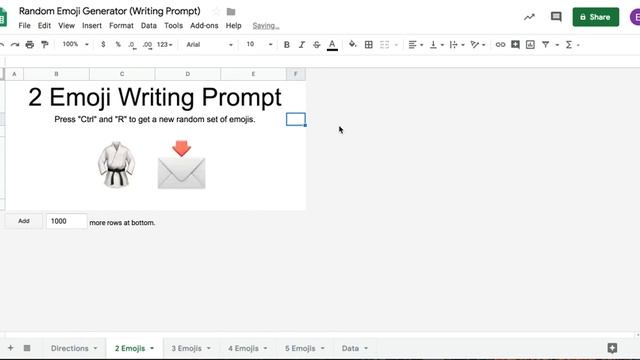Select column B header
Image resolution: width=640 pixels, height=360 pixels.
pyautogui.click(x=56, y=74)
